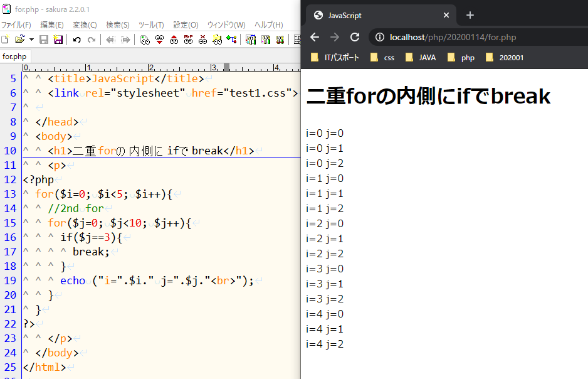Save the file with the gray floppy icon
588x379 pixels.
[x=44, y=40]
